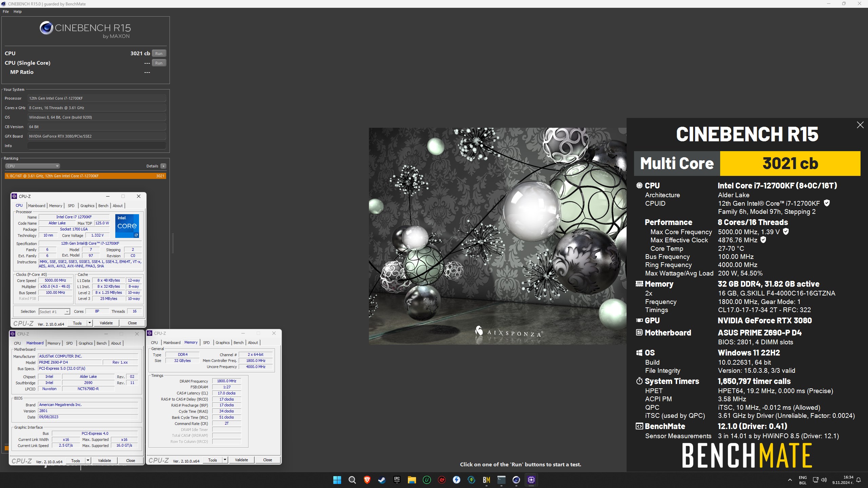Click Tools in CPU-Z processor window
Image resolution: width=868 pixels, height=488 pixels.
(77, 323)
